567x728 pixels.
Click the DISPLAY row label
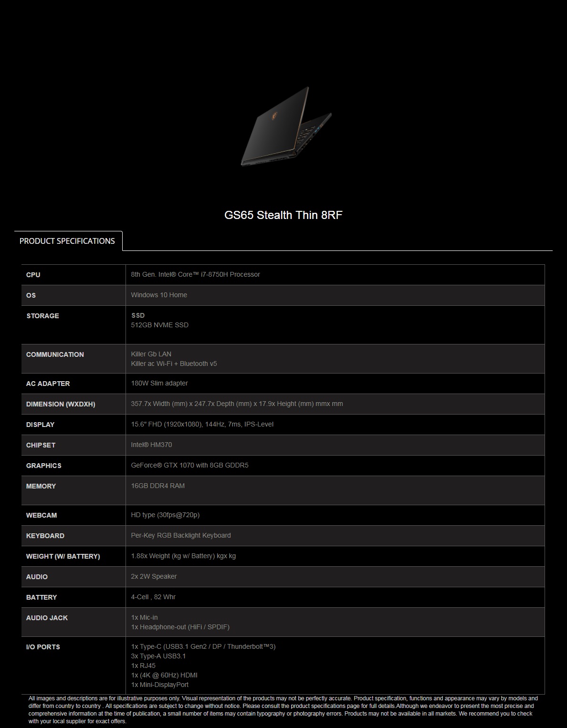click(x=41, y=425)
